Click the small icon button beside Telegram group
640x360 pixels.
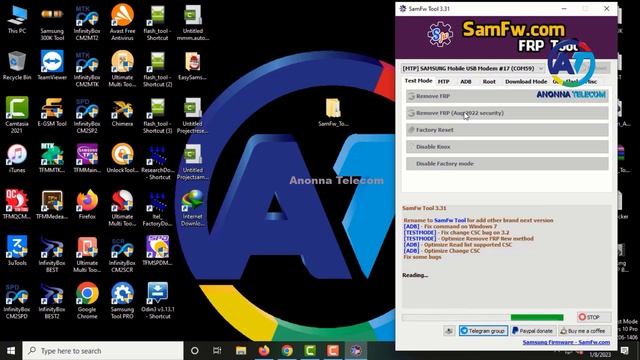click(x=449, y=331)
